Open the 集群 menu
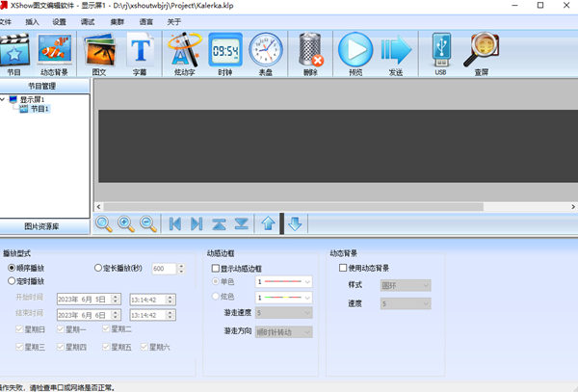The height and width of the screenshot is (392, 578). click(x=118, y=22)
